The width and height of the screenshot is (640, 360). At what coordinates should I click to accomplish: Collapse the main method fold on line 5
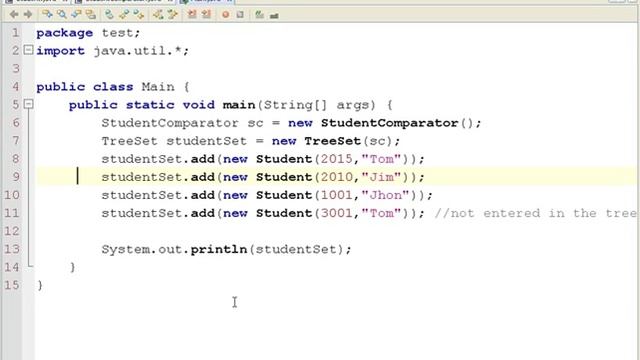pos(28,104)
